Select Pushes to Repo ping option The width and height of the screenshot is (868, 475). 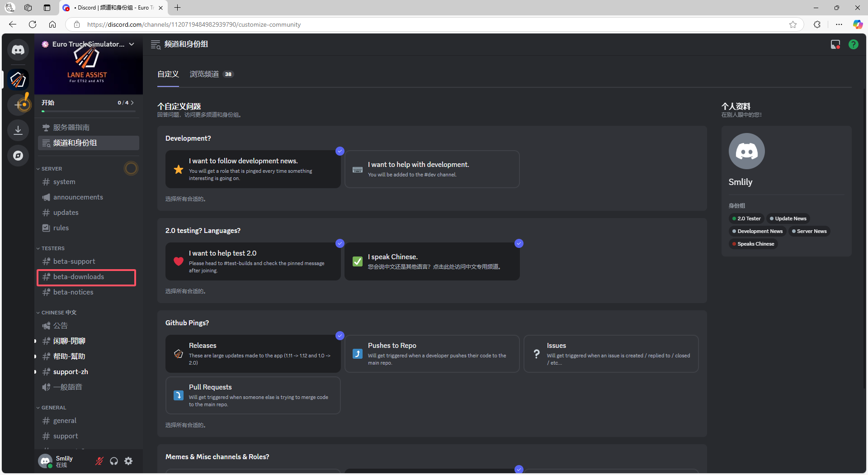click(x=432, y=354)
